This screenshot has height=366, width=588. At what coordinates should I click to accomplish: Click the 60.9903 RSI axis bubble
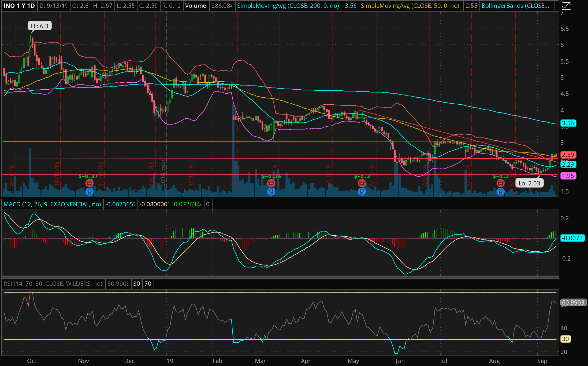[x=573, y=302]
